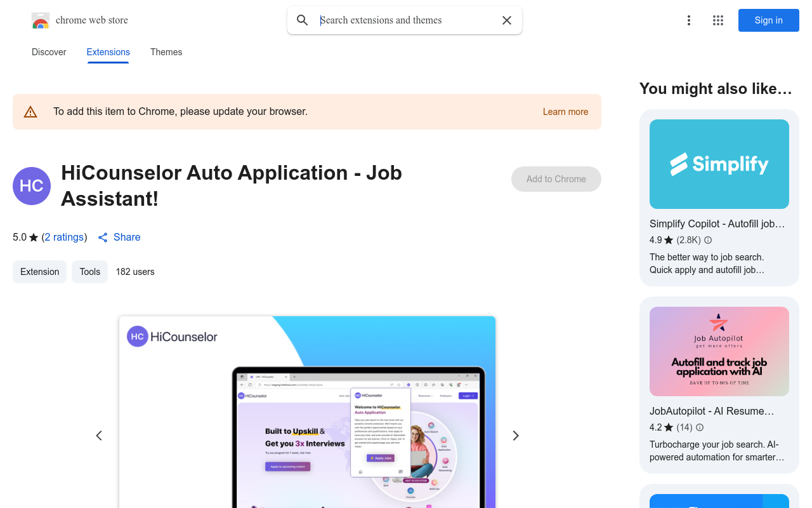Viewport: 812px width, 508px height.
Task: Focus the Search extensions and themes field
Action: (x=406, y=20)
